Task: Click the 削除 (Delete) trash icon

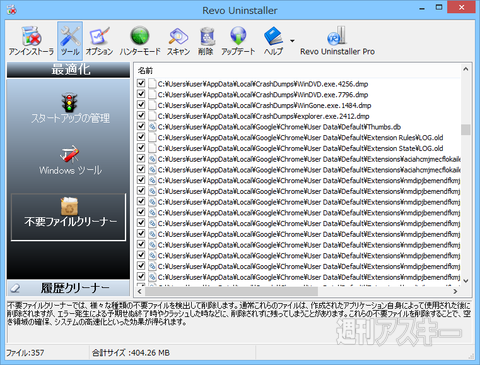Action: click(206, 41)
